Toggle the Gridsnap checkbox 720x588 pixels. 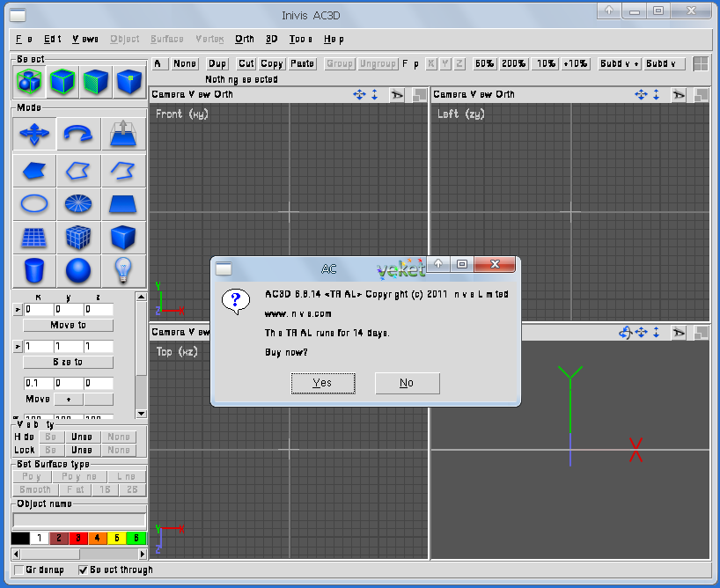click(18, 570)
